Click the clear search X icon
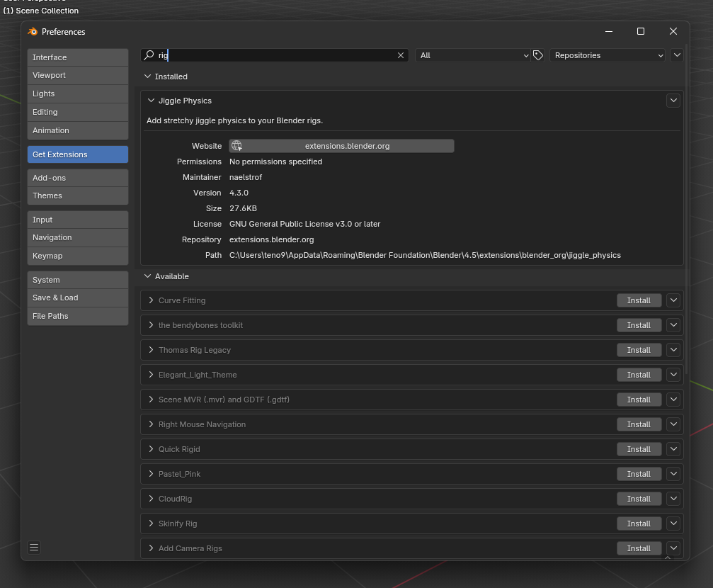The height and width of the screenshot is (588, 713). click(401, 55)
